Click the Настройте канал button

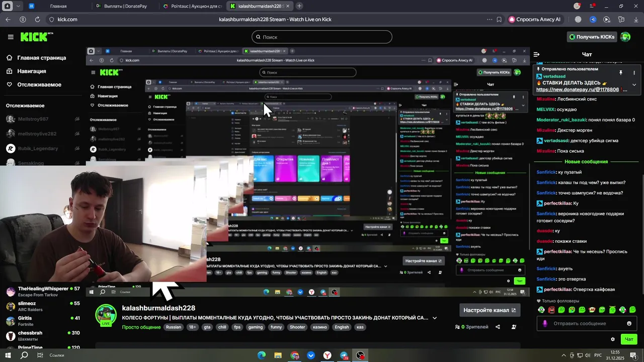[490, 310]
